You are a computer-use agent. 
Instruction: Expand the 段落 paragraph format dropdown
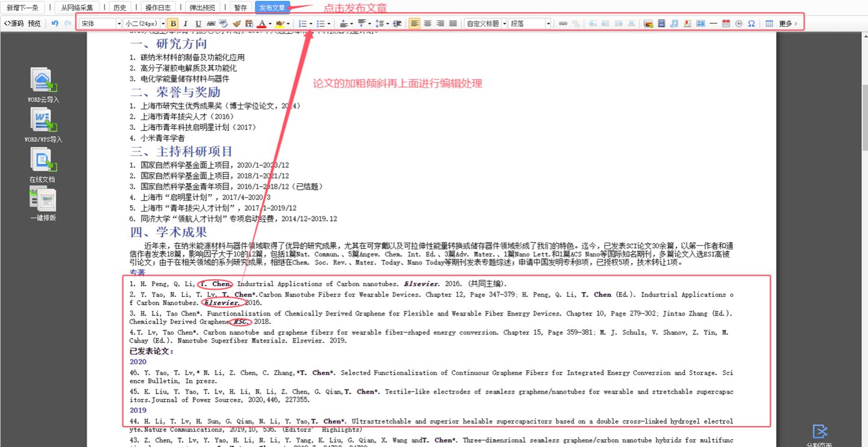point(530,23)
